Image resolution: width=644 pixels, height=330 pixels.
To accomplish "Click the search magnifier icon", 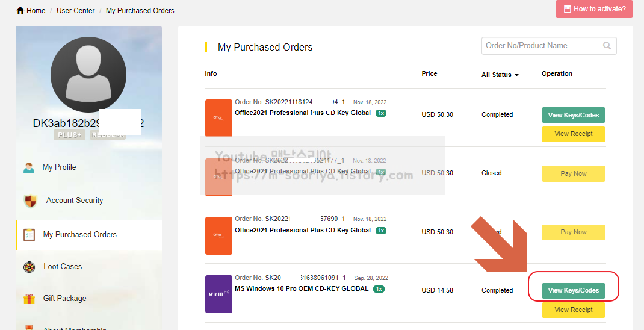I will pos(607,46).
